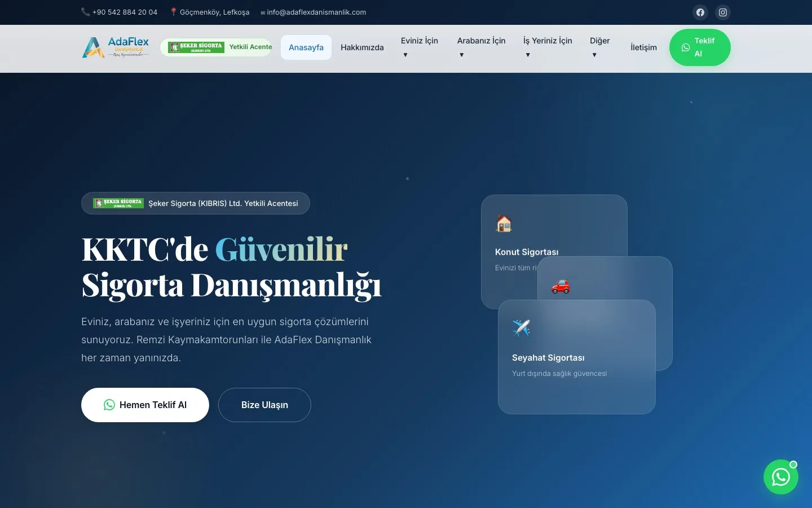Click the phone icon in the top bar

point(86,12)
